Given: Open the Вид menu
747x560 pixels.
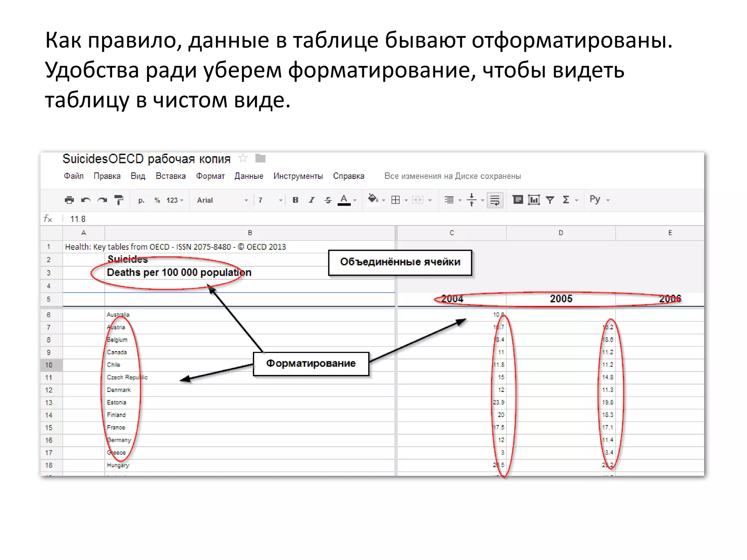Looking at the screenshot, I should (x=138, y=176).
